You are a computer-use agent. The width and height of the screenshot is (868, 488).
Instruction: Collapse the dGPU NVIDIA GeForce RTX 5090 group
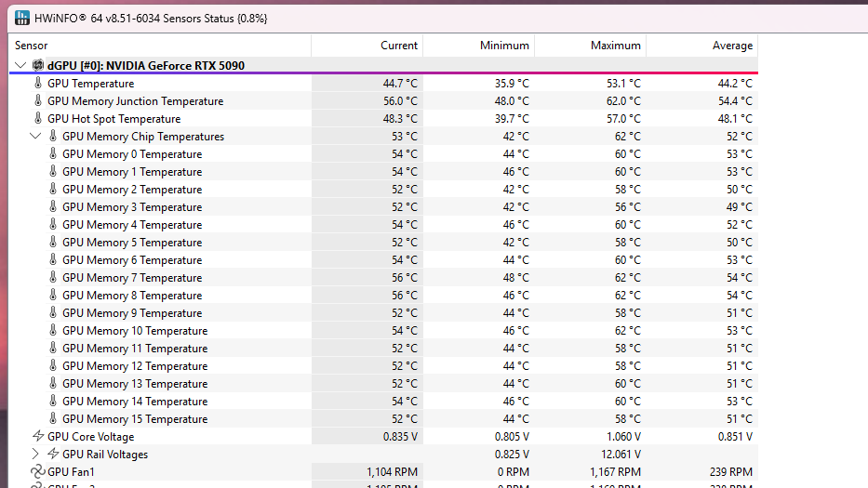pyautogui.click(x=20, y=65)
